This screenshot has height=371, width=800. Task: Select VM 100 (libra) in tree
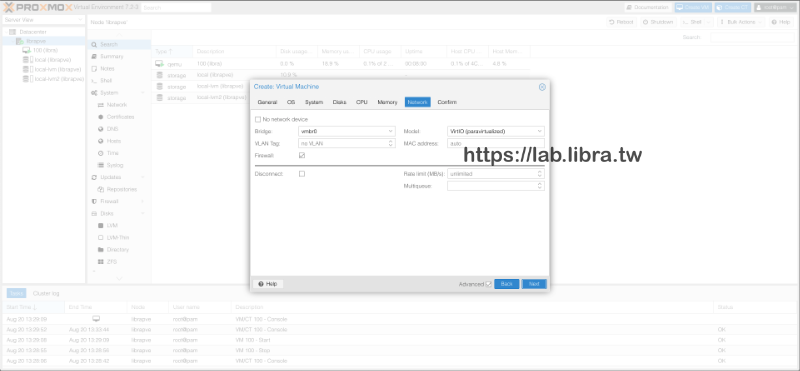tap(45, 50)
